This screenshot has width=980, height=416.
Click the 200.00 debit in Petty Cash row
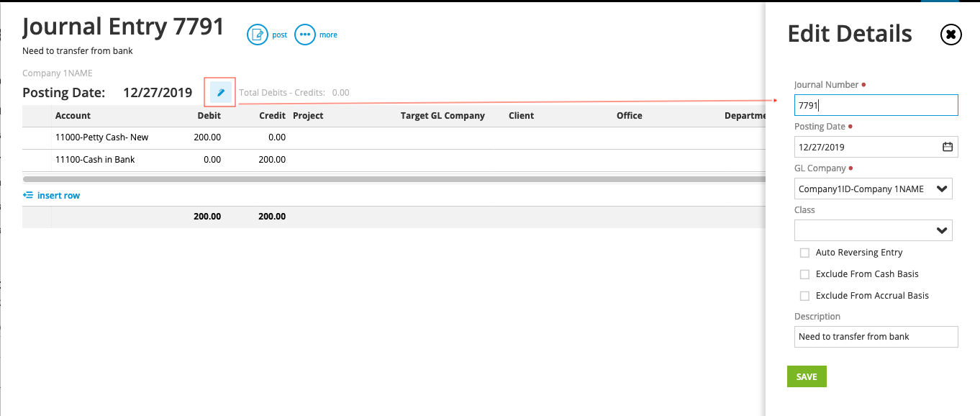[x=207, y=137]
